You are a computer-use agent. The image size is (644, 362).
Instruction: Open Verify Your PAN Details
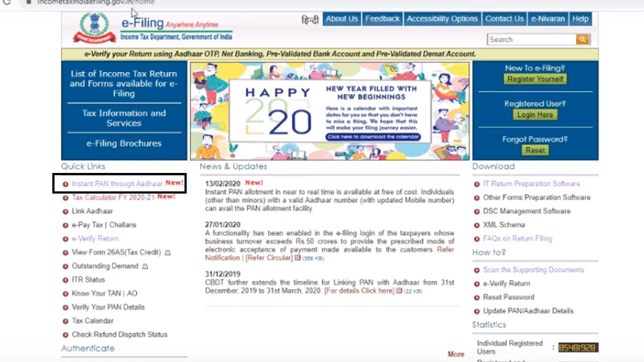pyautogui.click(x=108, y=307)
